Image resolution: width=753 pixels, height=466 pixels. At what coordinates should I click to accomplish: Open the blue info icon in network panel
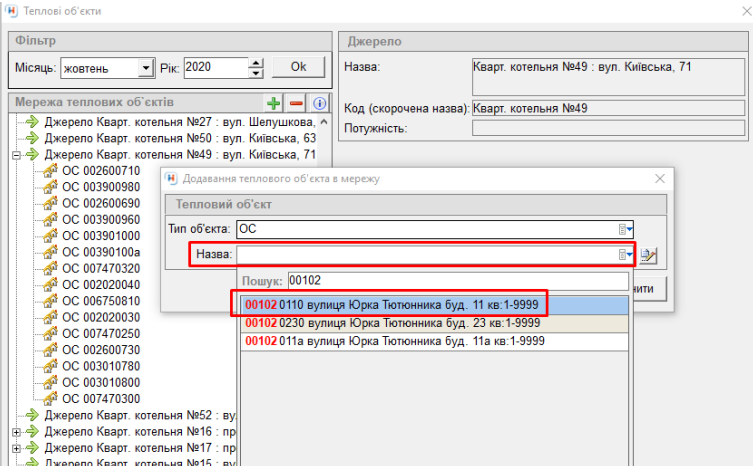(x=319, y=103)
